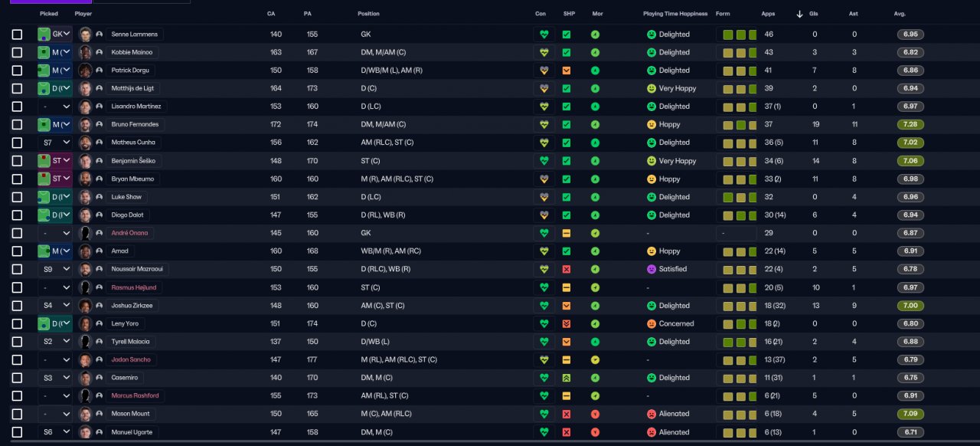Click Kobbie Mainoo's face thumbnail
Screen dimensions: 980x446
85,52
